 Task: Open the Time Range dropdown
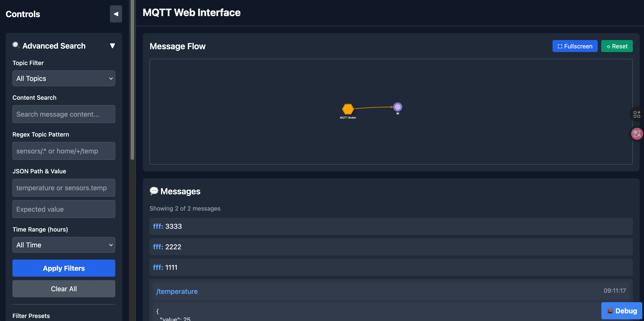pyautogui.click(x=64, y=245)
